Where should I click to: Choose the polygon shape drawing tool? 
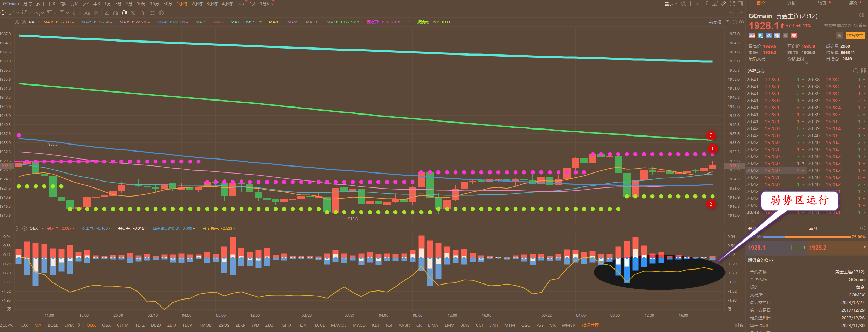pos(24,13)
